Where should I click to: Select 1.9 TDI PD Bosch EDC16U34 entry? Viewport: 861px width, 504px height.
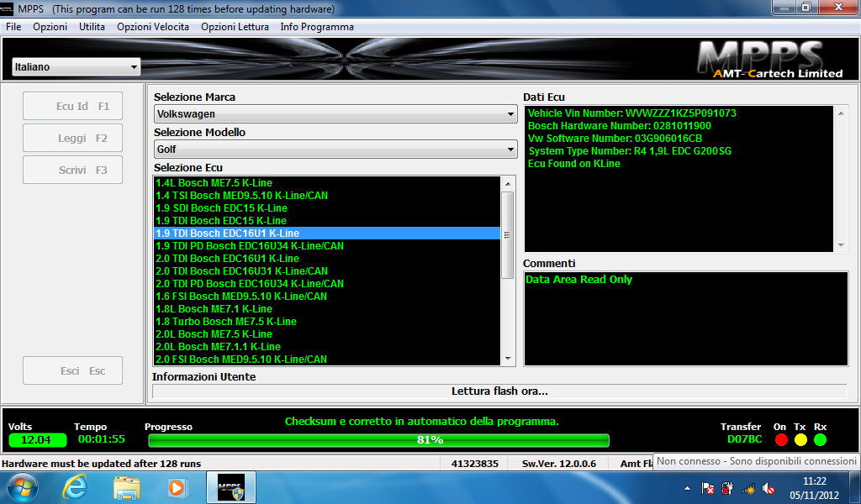(x=327, y=245)
